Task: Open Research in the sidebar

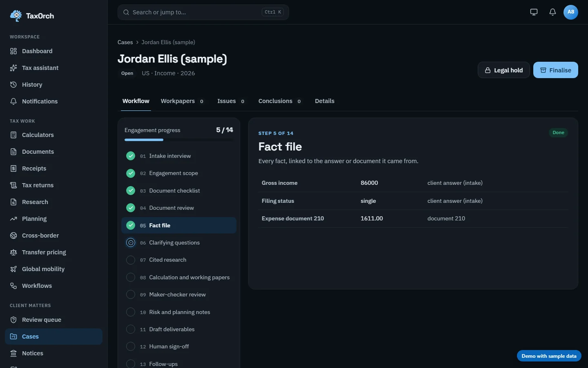Action: tap(53, 202)
